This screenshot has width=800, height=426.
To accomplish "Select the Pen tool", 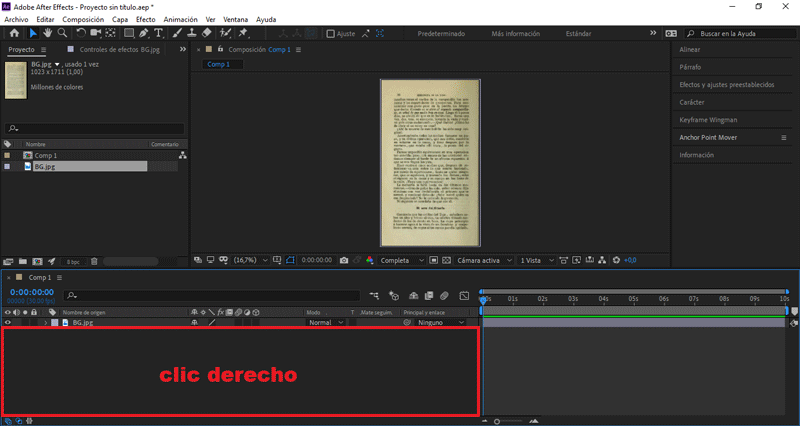I will point(144,33).
